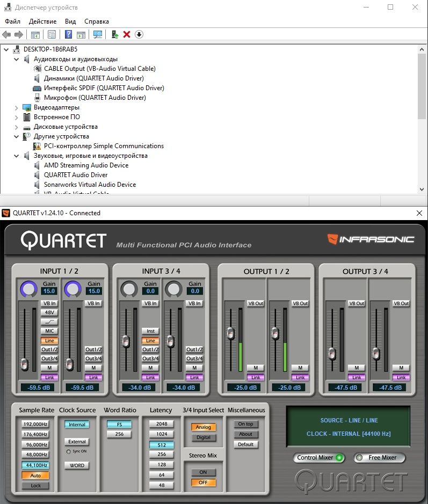The width and height of the screenshot is (428, 504).
Task: Click the CABLE Output device icon
Action: pyautogui.click(x=37, y=69)
